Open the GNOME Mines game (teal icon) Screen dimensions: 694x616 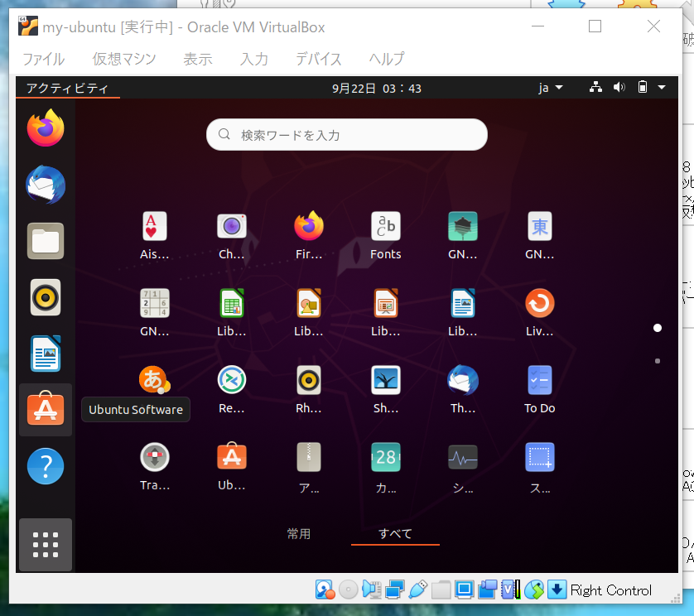[462, 235]
